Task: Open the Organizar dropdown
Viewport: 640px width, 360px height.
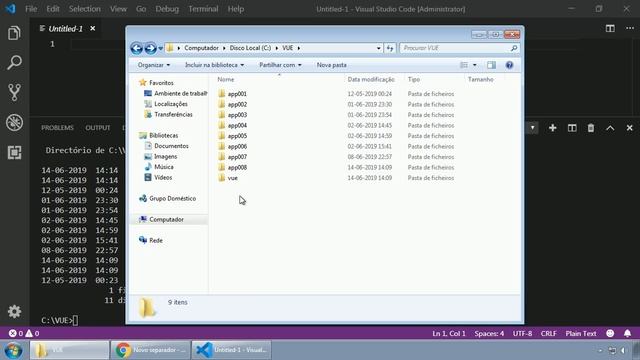Action: pos(154,65)
